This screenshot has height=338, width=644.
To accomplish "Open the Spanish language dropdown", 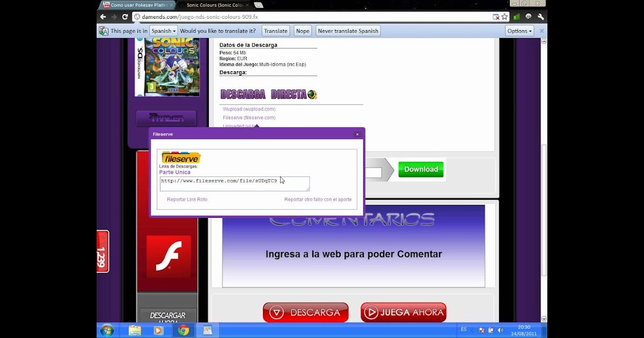I will [164, 31].
